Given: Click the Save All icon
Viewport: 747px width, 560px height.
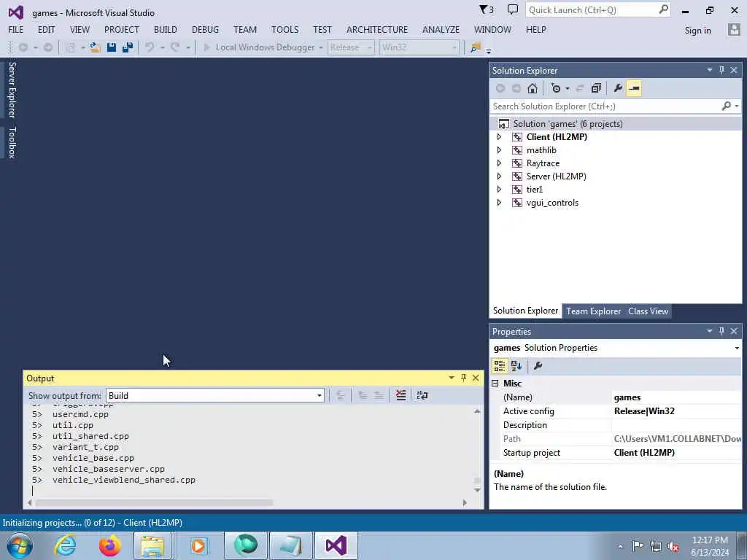Looking at the screenshot, I should pos(128,47).
